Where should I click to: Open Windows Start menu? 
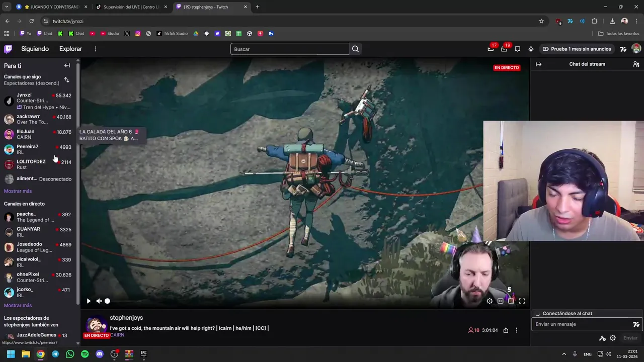click(x=11, y=354)
